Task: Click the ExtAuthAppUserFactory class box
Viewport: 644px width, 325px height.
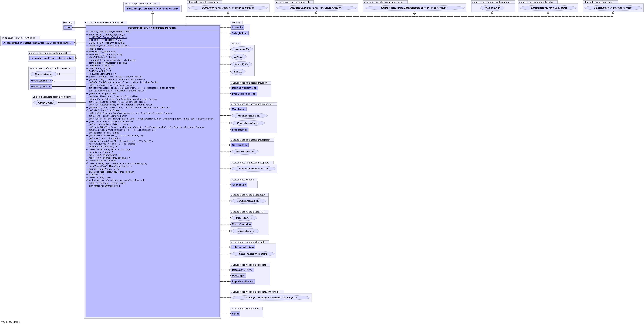Action: (153, 9)
